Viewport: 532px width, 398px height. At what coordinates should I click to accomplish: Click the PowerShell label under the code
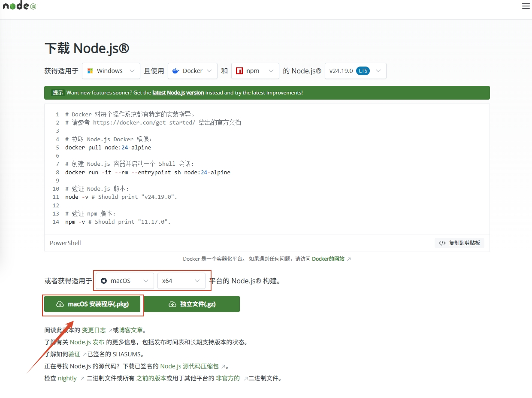(65, 243)
